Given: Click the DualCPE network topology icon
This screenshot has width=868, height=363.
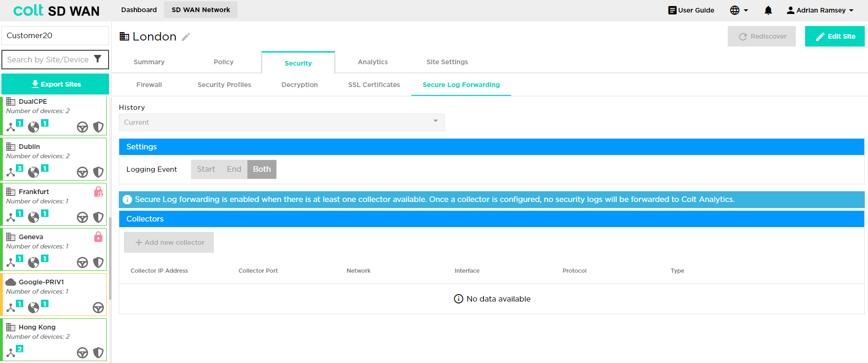Looking at the screenshot, I should (x=11, y=127).
